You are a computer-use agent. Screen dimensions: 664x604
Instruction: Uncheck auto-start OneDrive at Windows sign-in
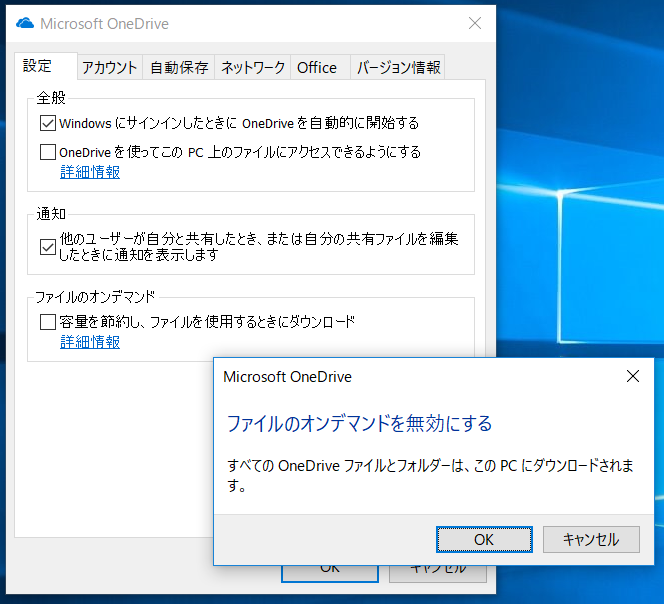click(x=47, y=123)
